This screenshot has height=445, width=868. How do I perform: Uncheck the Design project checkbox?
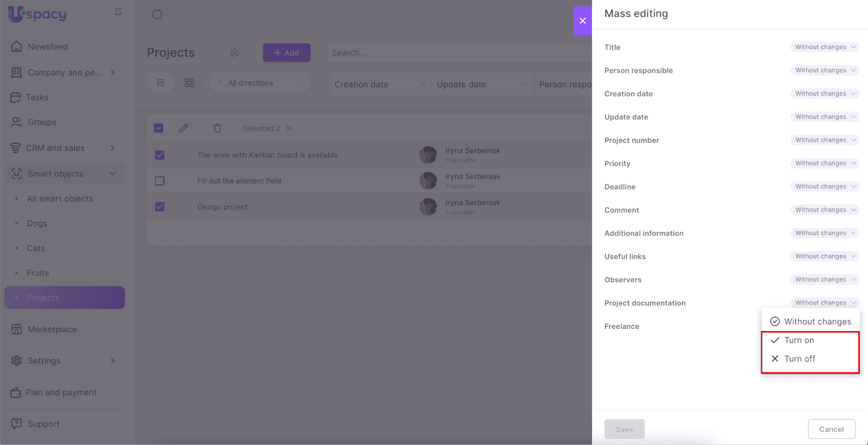[159, 207]
